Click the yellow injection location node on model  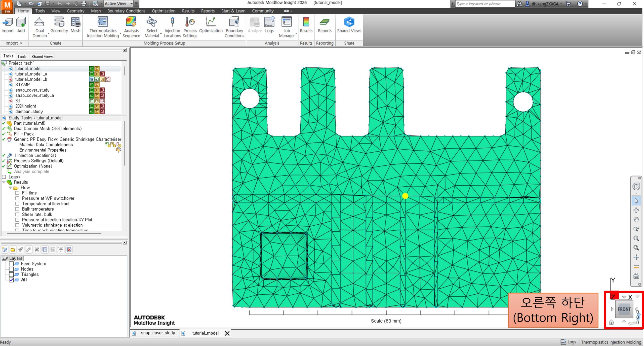(x=405, y=196)
